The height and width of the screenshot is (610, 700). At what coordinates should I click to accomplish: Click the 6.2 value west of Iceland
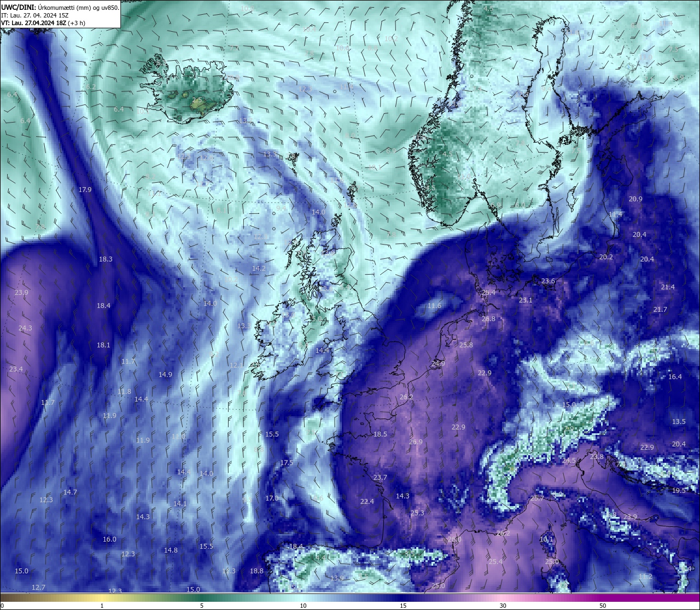[x=91, y=87]
